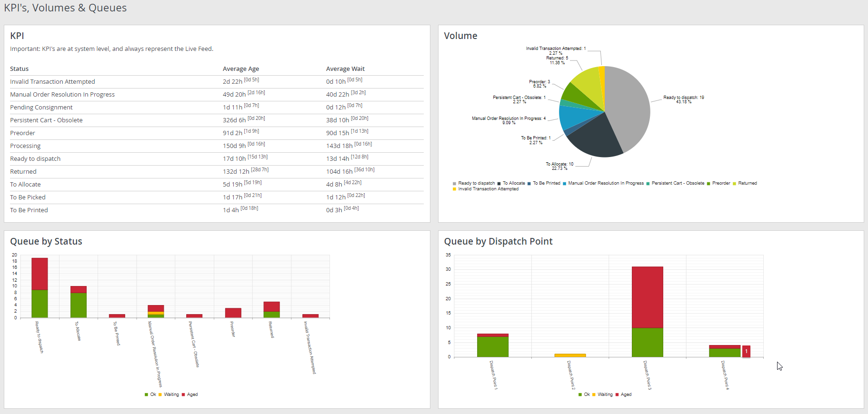Click the Average Age column header

pyautogui.click(x=241, y=69)
